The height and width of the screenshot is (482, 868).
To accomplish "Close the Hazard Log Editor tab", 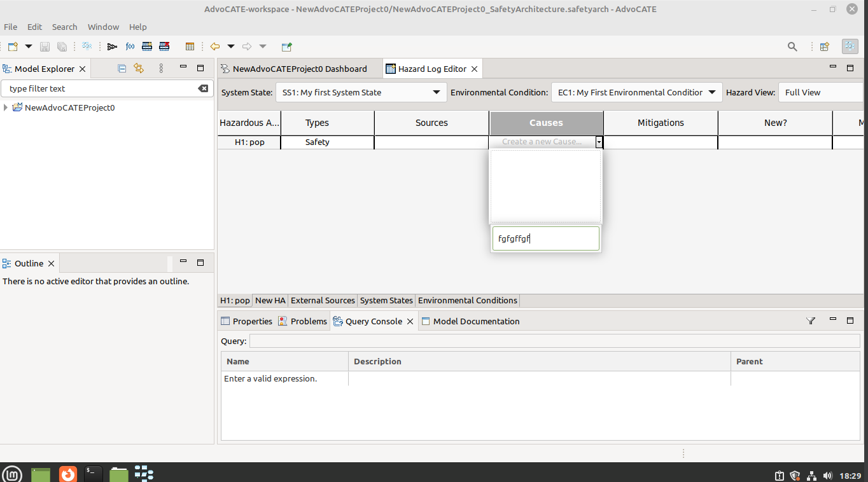I will point(474,69).
